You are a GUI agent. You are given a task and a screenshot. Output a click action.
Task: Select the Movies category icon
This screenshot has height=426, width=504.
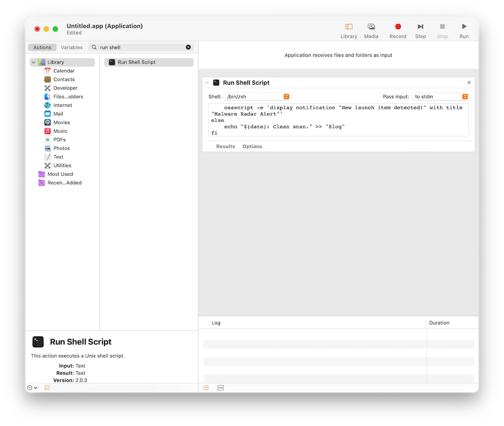click(x=47, y=123)
